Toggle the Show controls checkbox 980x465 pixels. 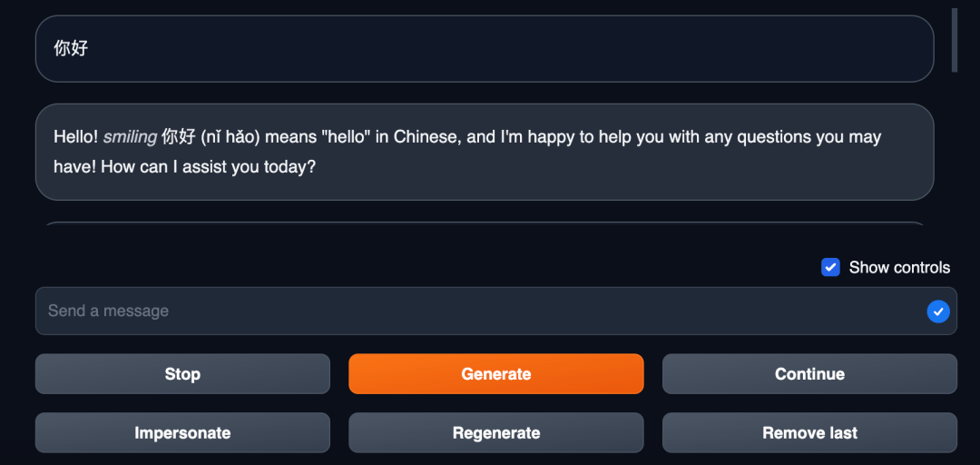(x=830, y=267)
